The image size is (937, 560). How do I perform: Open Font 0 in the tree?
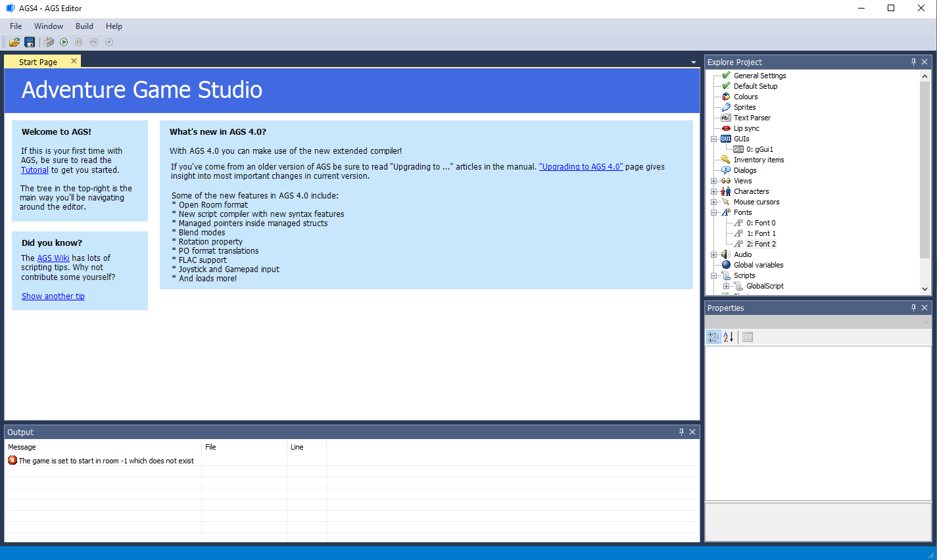click(x=761, y=223)
